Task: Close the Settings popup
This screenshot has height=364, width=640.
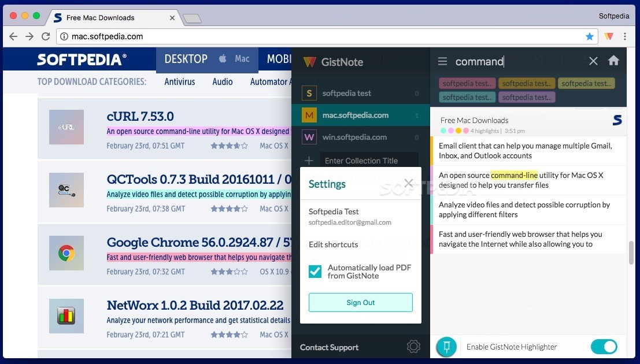Action: 409,183
